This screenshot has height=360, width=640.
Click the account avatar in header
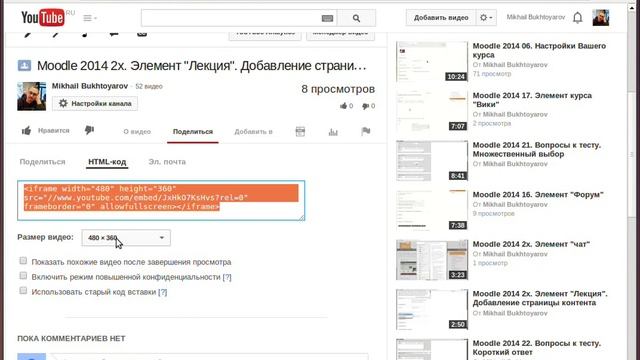(601, 18)
